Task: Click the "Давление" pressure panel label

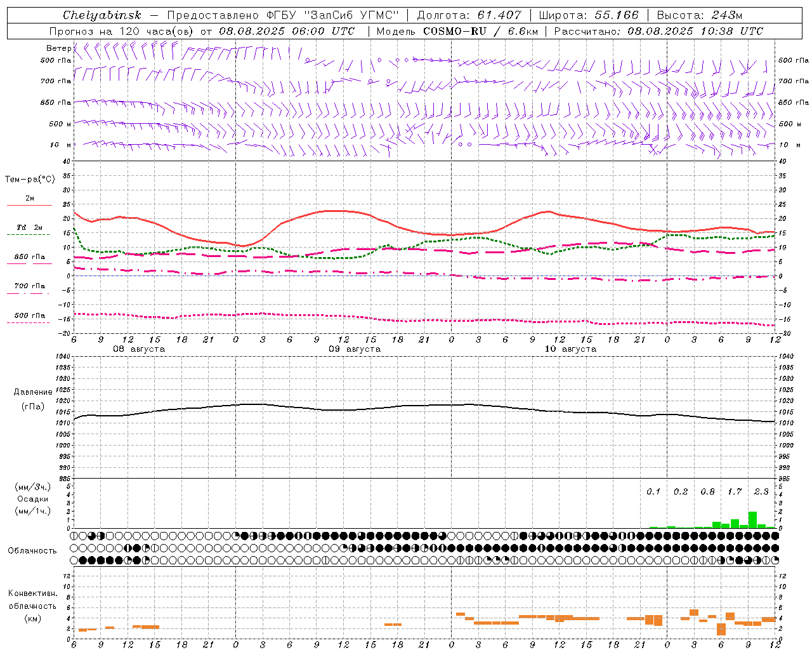Action: [x=33, y=392]
